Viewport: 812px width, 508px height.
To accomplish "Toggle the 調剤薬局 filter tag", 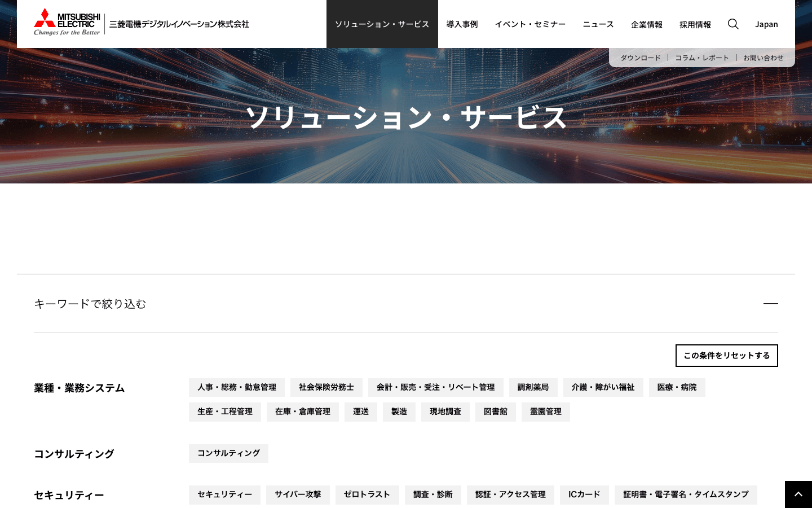I will point(533,387).
